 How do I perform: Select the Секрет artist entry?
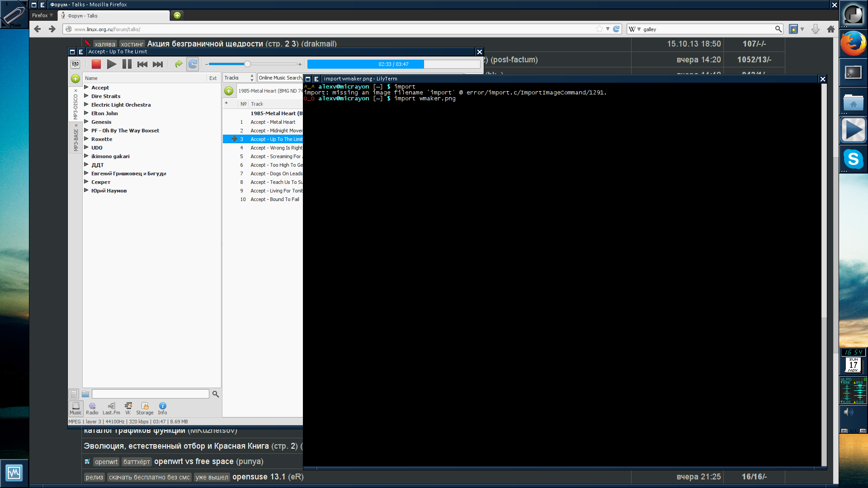[x=101, y=182]
